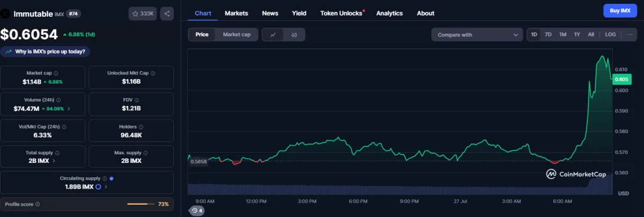The width and height of the screenshot is (644, 217).
Task: Open the News tab
Action: point(270,13)
